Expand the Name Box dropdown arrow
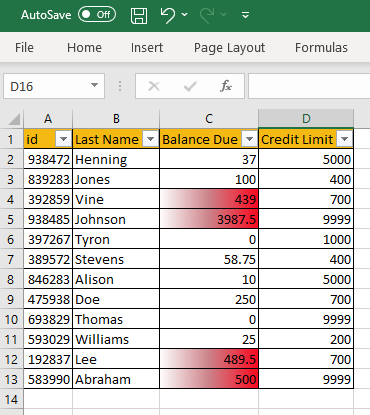The width and height of the screenshot is (370, 415). 95,86
